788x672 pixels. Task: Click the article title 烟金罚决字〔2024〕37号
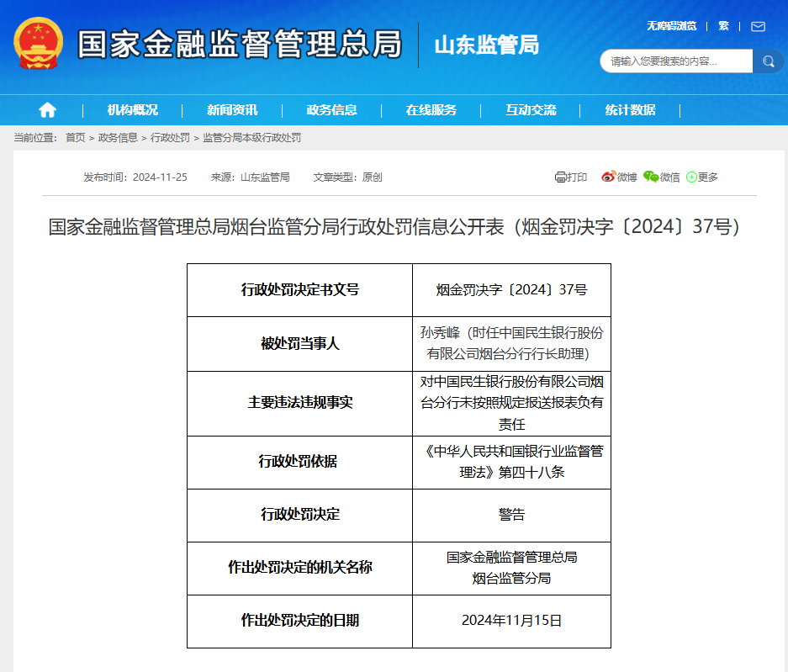click(394, 227)
